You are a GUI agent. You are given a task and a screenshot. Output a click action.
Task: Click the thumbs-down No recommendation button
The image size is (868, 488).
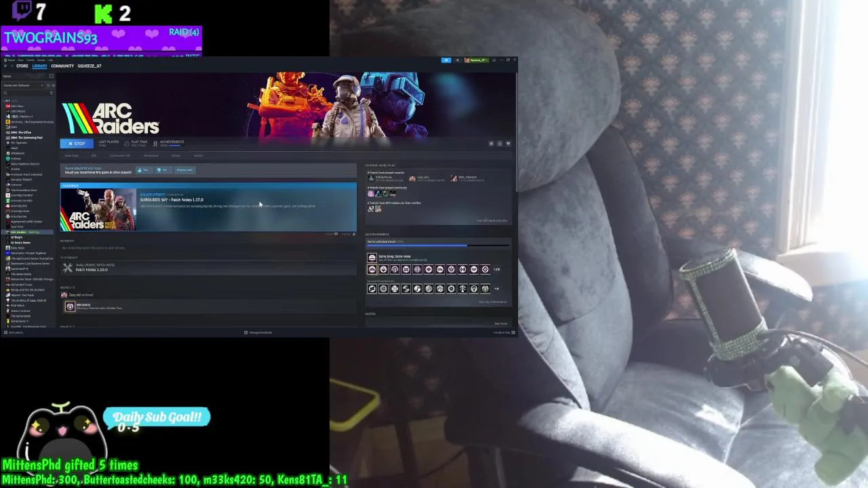(x=162, y=170)
